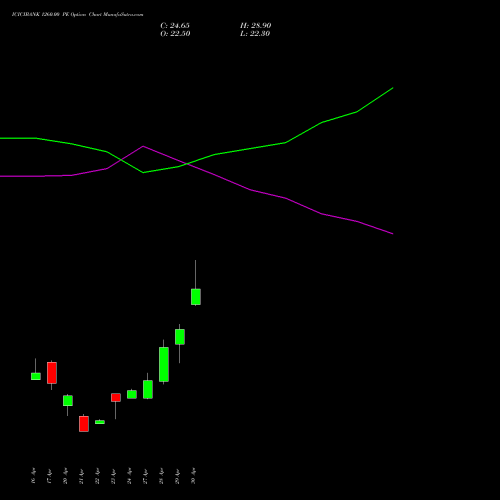Select the green candle for 24 Apr
500x500 pixels.
click(132, 394)
